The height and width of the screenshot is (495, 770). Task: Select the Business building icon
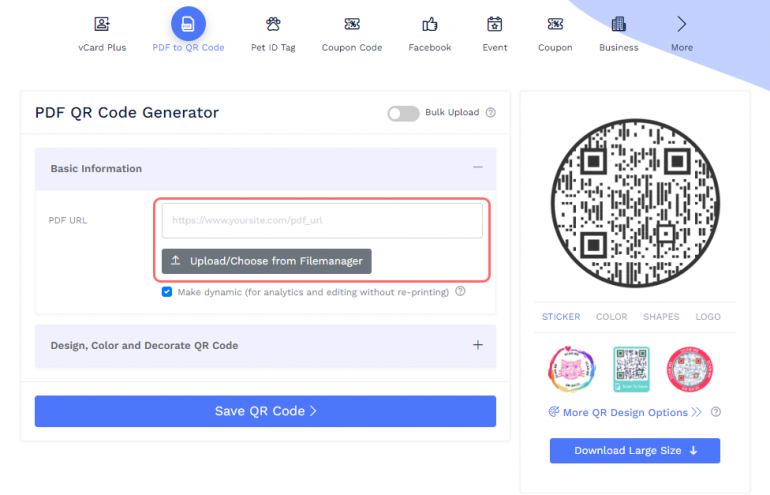(618, 24)
